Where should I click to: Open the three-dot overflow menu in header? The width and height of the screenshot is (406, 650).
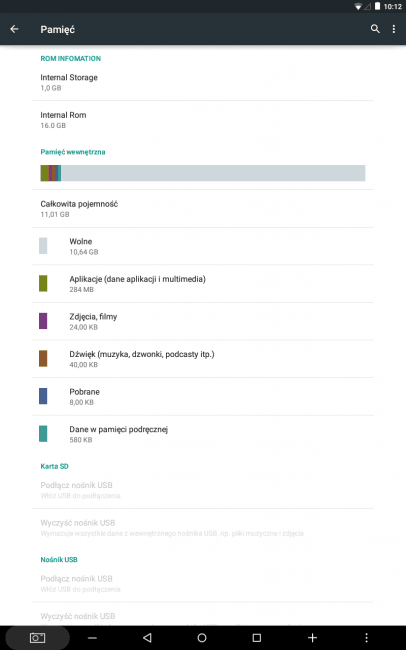pyautogui.click(x=394, y=29)
